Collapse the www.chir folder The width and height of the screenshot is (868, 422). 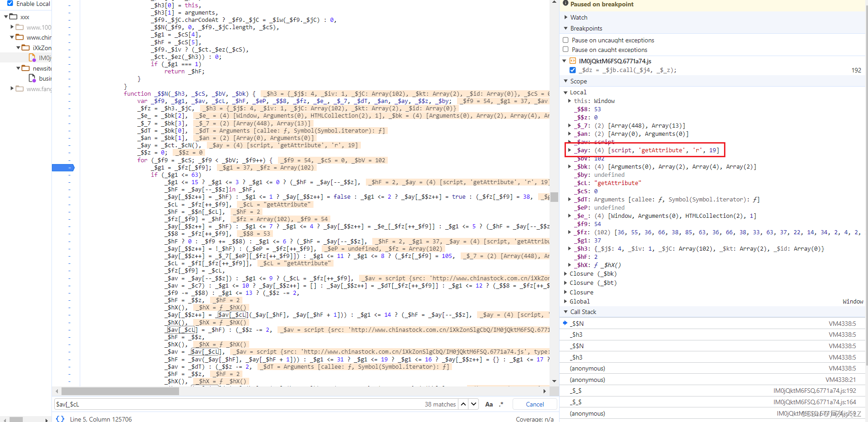12,37
